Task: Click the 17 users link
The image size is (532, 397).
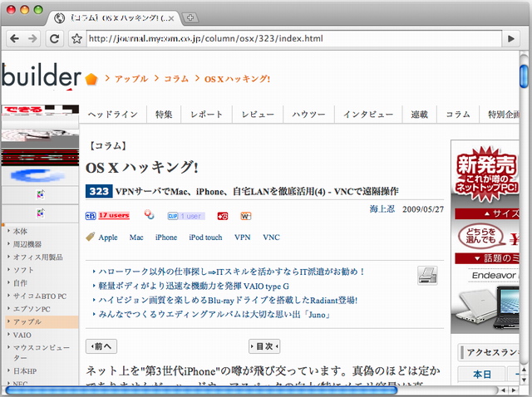Action: [114, 215]
